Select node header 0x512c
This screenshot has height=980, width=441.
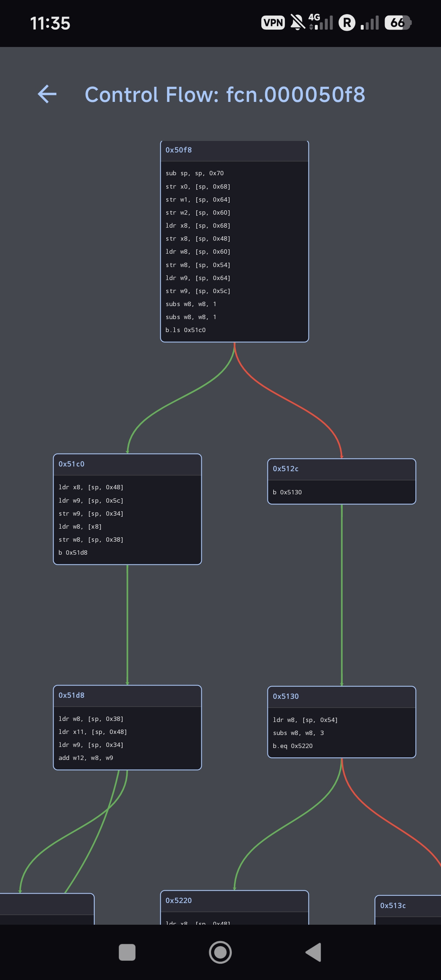[341, 469]
